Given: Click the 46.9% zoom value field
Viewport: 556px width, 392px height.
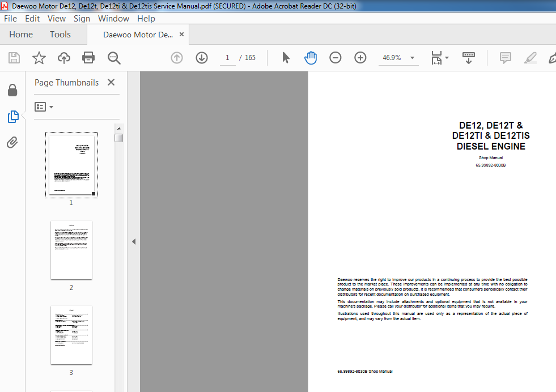Looking at the screenshot, I should (392, 58).
